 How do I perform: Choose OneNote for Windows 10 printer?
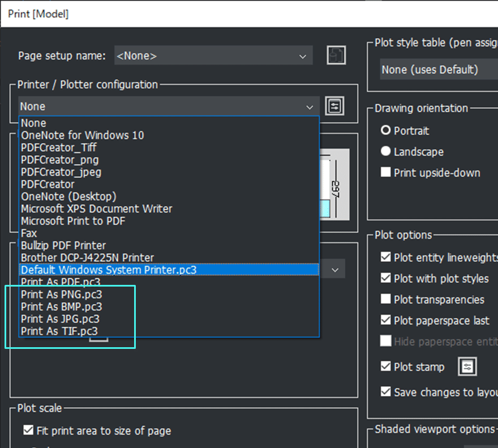(169, 135)
